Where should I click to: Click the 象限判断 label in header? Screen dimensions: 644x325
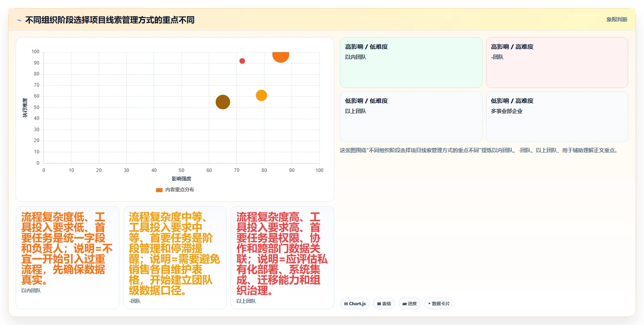tap(617, 19)
